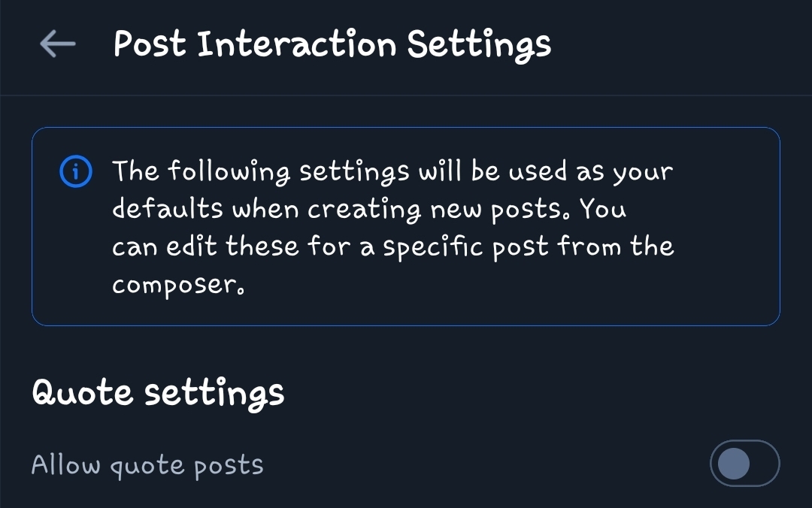Toggle the Allow quote posts switch
The height and width of the screenshot is (508, 812).
click(744, 464)
